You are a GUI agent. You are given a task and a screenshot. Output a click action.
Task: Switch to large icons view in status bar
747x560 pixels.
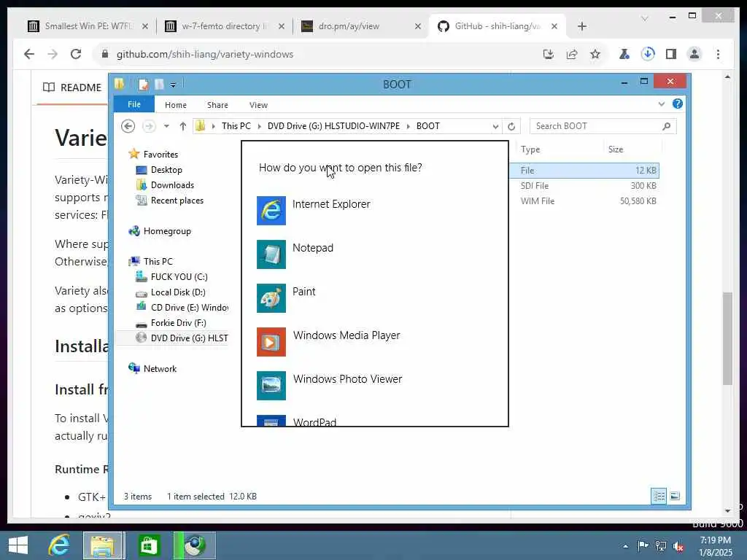tap(675, 496)
